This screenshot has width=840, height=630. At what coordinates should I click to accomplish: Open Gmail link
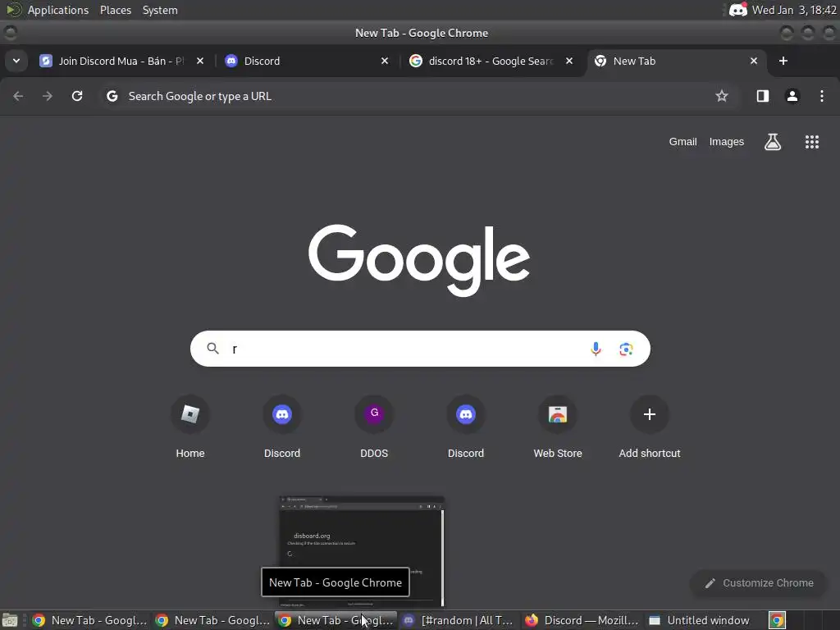(682, 142)
